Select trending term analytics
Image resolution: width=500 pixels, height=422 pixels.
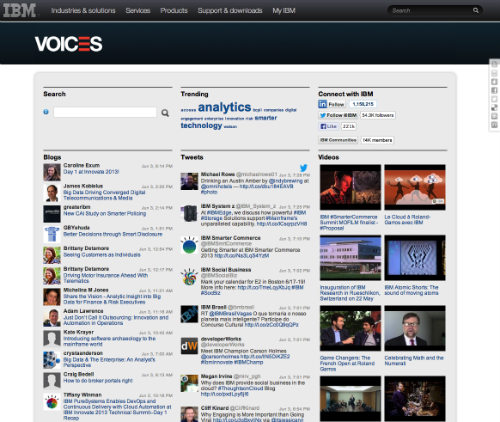[224, 107]
